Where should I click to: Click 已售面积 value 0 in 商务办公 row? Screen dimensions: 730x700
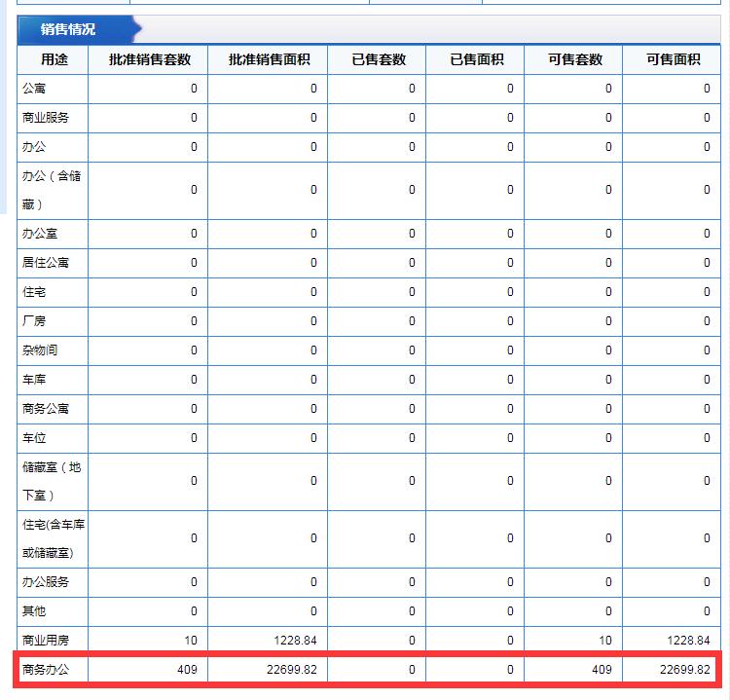(x=510, y=670)
